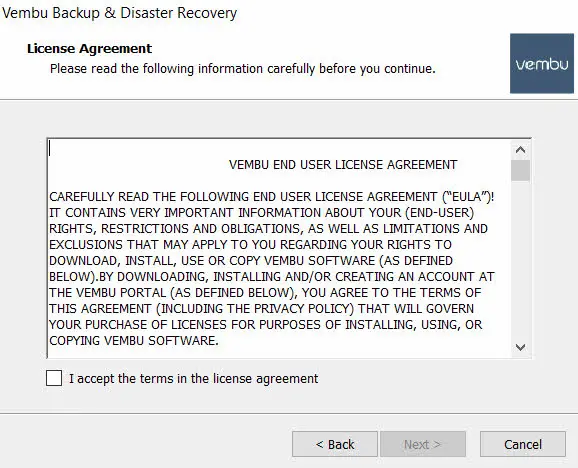This screenshot has width=578, height=468.
Task: Click the greyed-out Next button
Action: [x=423, y=444]
